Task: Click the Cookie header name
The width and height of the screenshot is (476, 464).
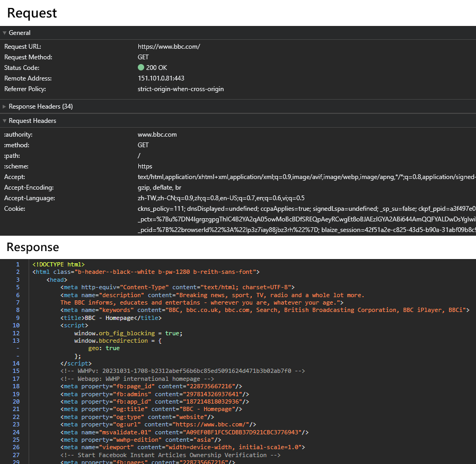Action: coord(14,209)
